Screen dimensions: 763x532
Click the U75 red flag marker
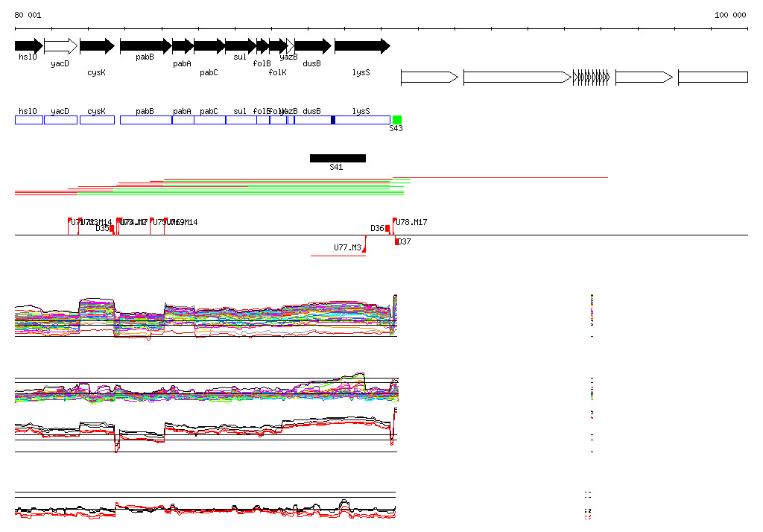151,222
